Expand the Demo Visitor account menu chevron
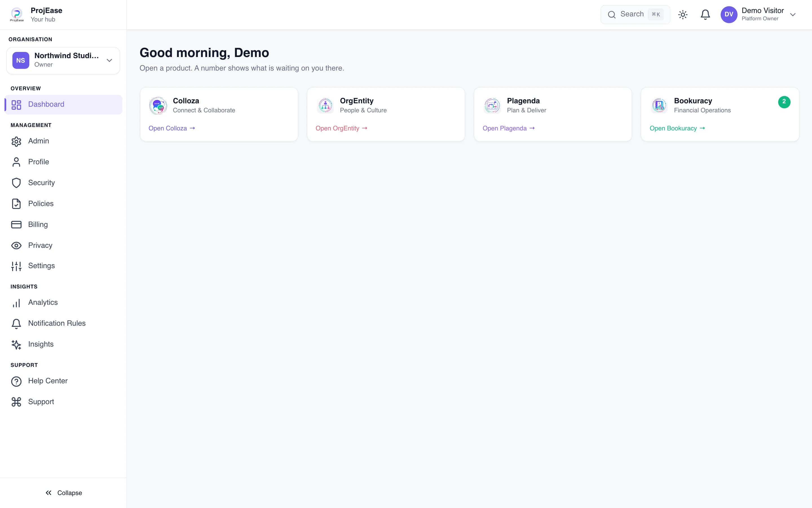The height and width of the screenshot is (508, 812). coord(793,14)
